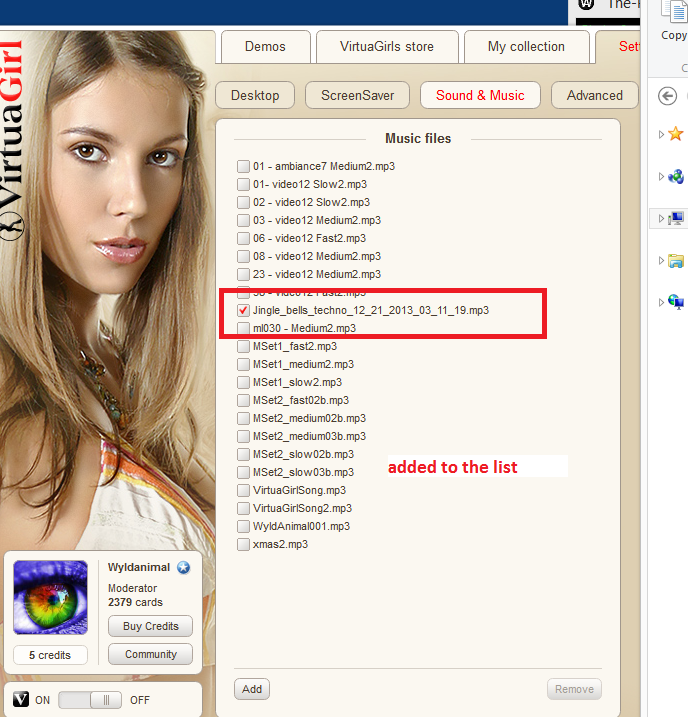Check MSet1_medium2.mp3 checkbox
688x717 pixels.
point(243,364)
